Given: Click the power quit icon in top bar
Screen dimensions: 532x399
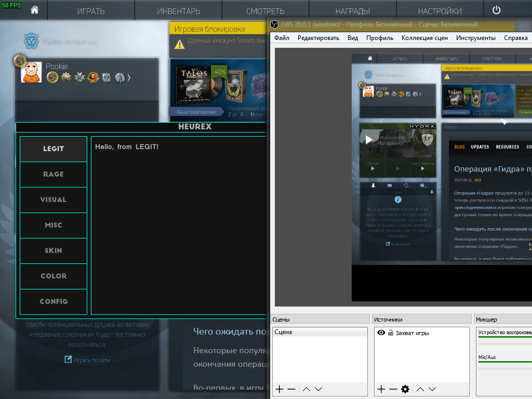Looking at the screenshot, I should (496, 10).
